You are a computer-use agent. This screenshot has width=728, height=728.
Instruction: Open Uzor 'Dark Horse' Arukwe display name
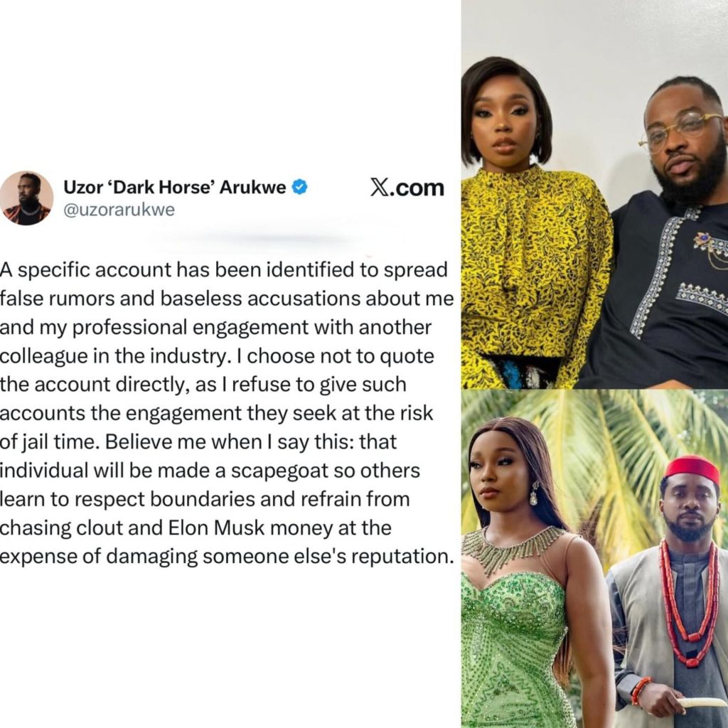click(x=175, y=187)
